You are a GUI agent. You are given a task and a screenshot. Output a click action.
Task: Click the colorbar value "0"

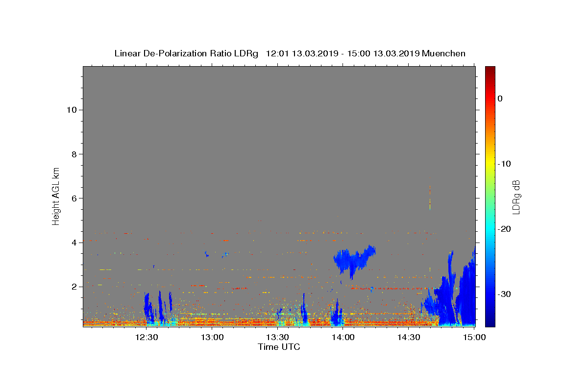point(500,98)
